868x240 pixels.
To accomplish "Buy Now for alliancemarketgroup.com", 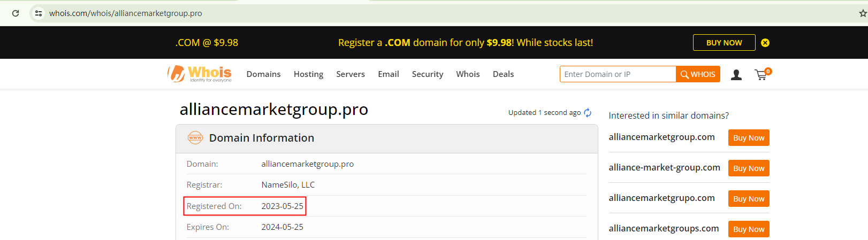I will tap(748, 138).
